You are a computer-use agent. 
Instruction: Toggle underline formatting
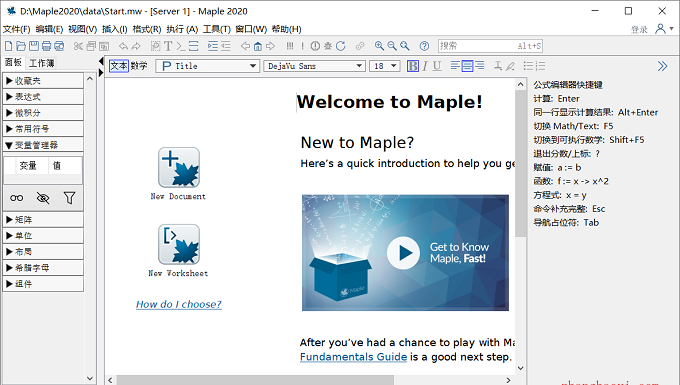[x=437, y=66]
